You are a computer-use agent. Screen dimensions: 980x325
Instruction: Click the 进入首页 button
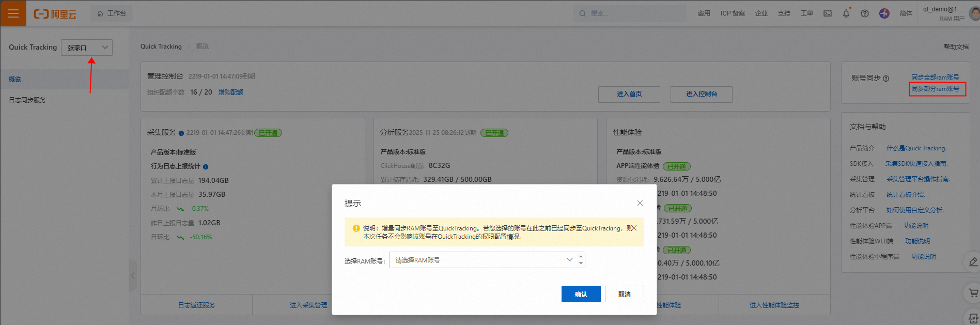tap(629, 94)
